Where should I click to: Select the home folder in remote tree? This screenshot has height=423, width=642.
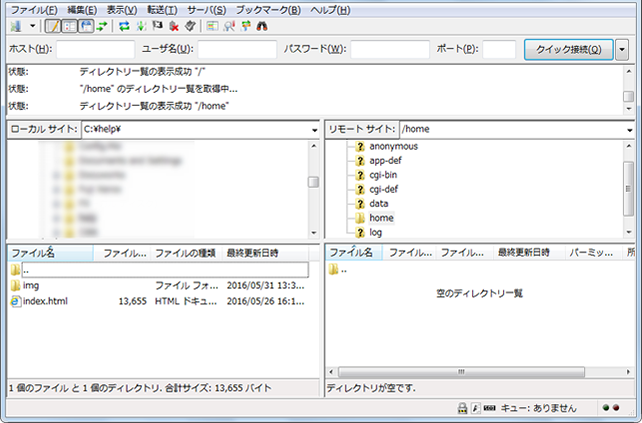tap(381, 218)
